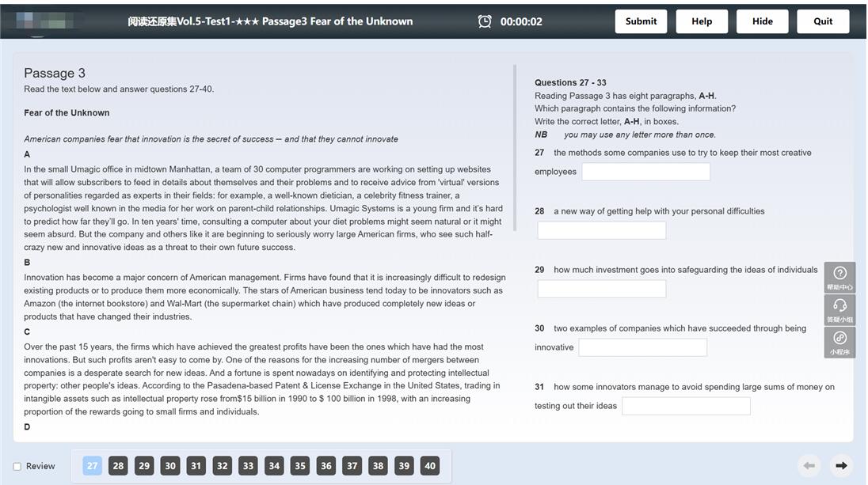Open the help center side icon
Image resolution: width=868 pixels, height=485 pixels.
point(839,277)
